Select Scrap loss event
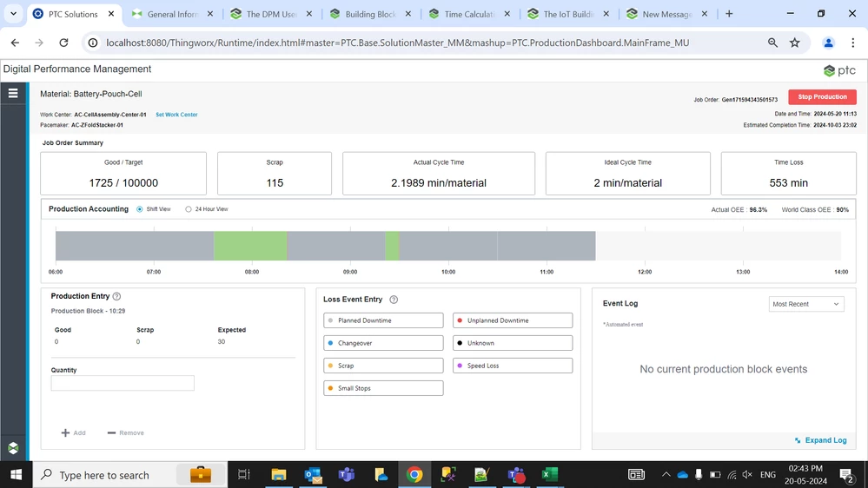This screenshot has height=488, width=868. point(383,366)
